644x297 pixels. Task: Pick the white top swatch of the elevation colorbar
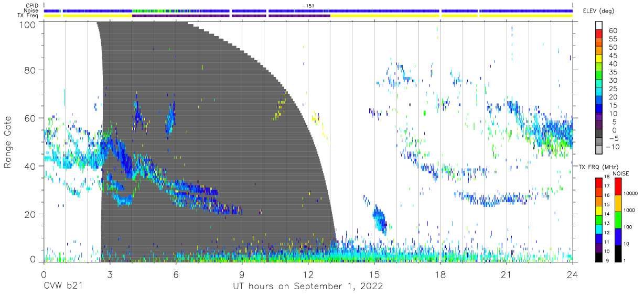click(x=599, y=26)
